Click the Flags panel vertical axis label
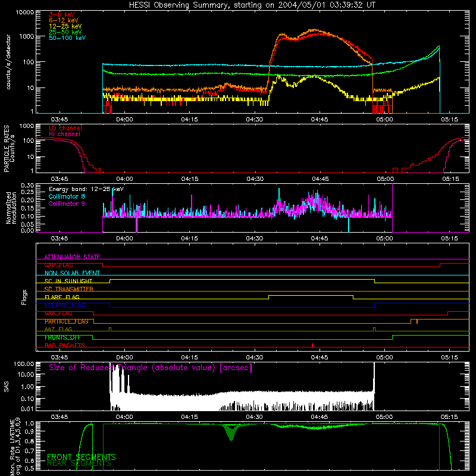 click(x=24, y=297)
